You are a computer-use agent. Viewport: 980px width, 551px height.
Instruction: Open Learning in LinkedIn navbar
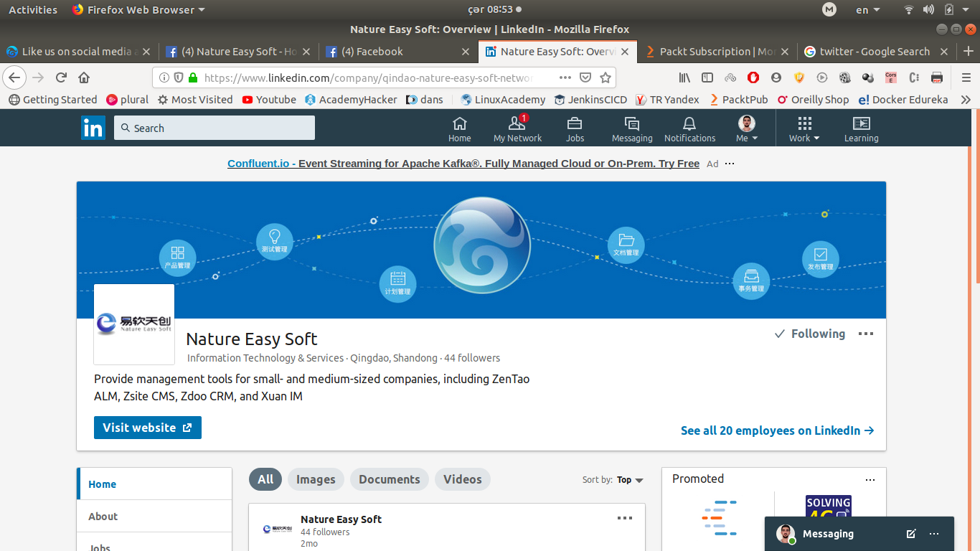861,129
